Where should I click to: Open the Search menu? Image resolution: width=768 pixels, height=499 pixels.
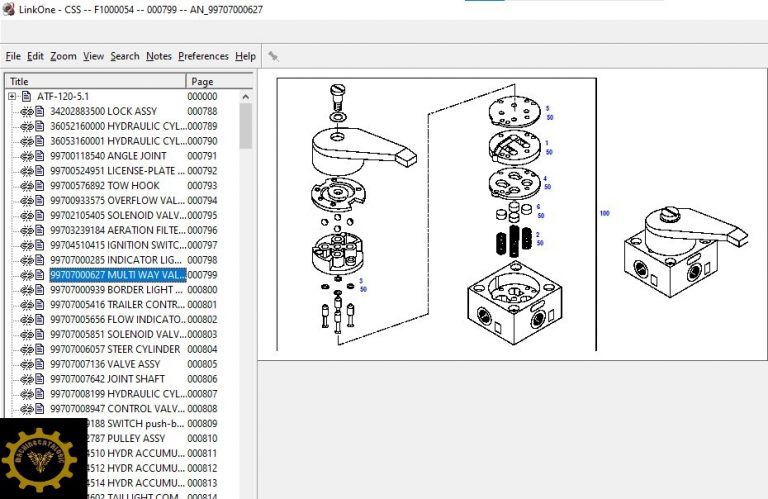pyautogui.click(x=125, y=56)
